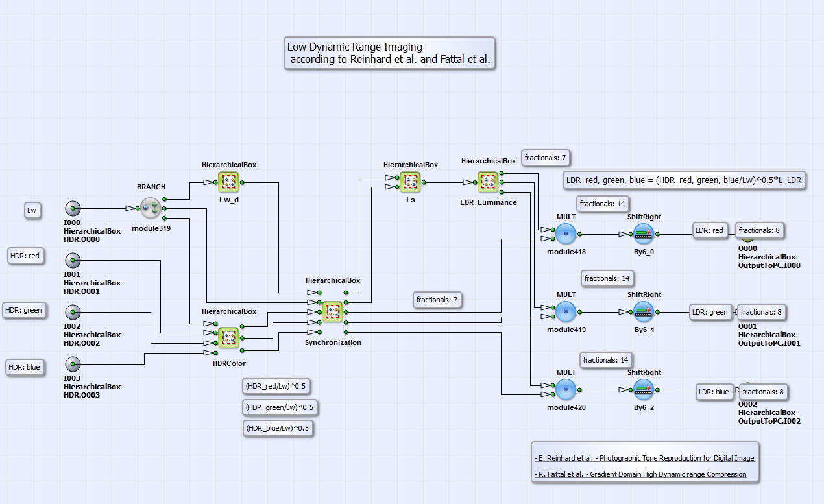Select fractionals: 14 label above module420
This screenshot has height=504, width=824.
click(x=606, y=360)
